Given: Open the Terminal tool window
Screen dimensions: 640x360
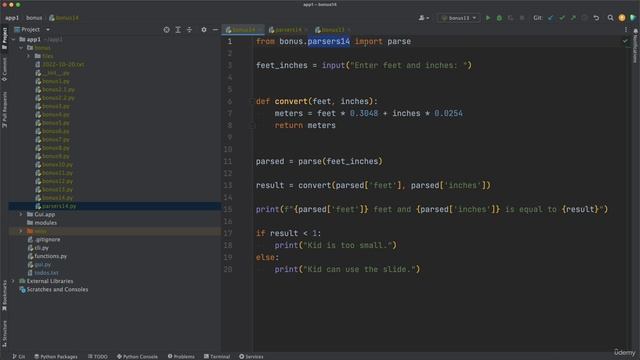Looking at the screenshot, I should 217,356.
